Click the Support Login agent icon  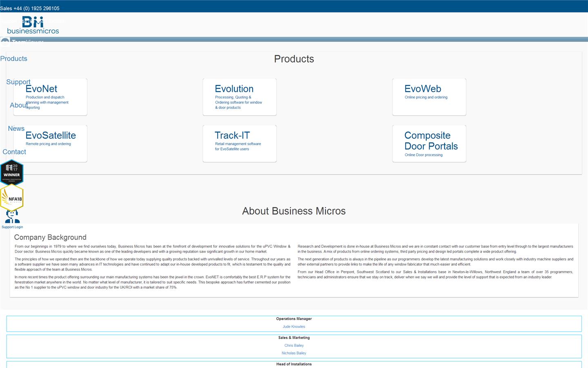click(12, 217)
